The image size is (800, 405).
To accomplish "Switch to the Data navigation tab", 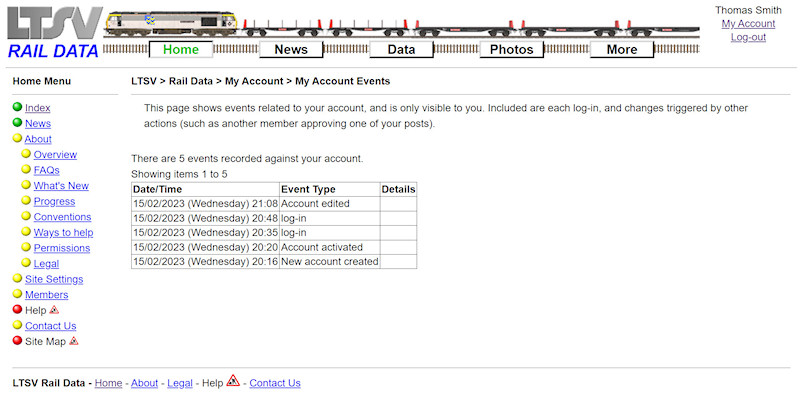I will click(x=401, y=49).
